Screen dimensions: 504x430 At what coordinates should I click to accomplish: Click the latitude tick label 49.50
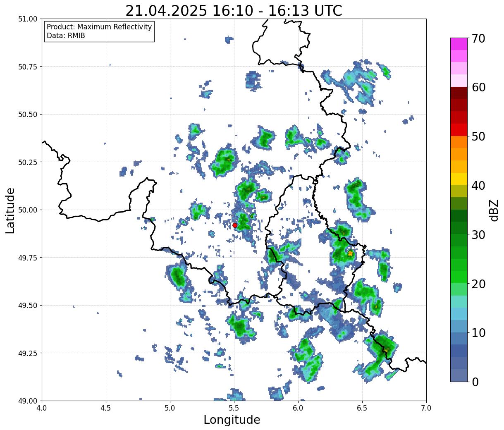28,306
